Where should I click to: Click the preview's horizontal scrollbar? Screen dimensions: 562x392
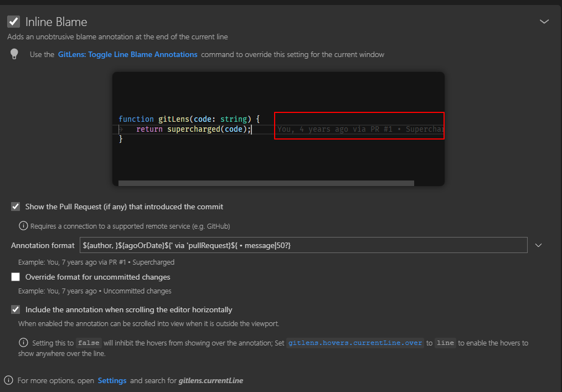(x=265, y=182)
